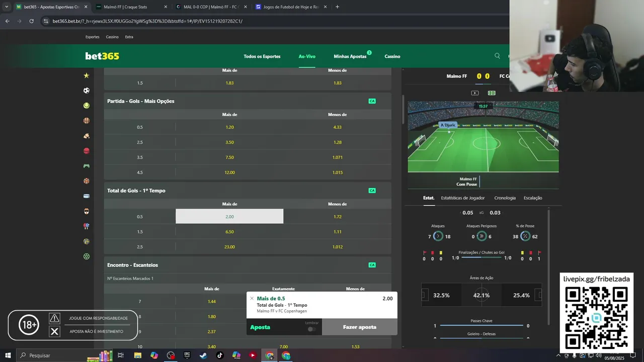Select Mais de 2.5 odds 3.50
This screenshot has height=362, width=644.
(x=229, y=142)
